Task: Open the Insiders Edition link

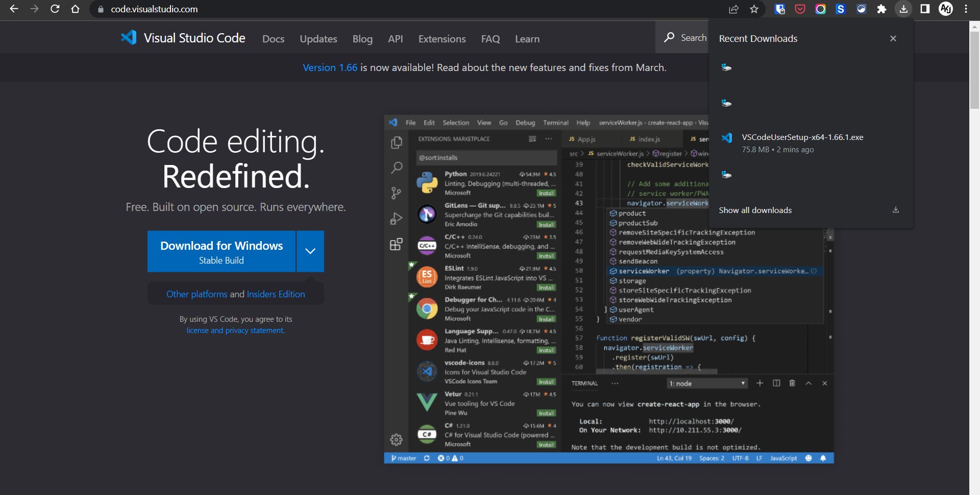Action: (276, 294)
